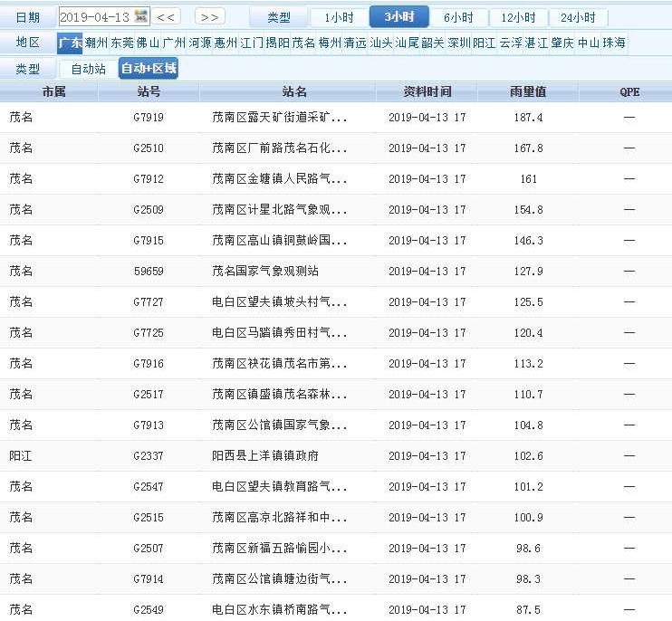Sort by 资料时间 column header
The height and width of the screenshot is (621, 672).
coord(427,92)
